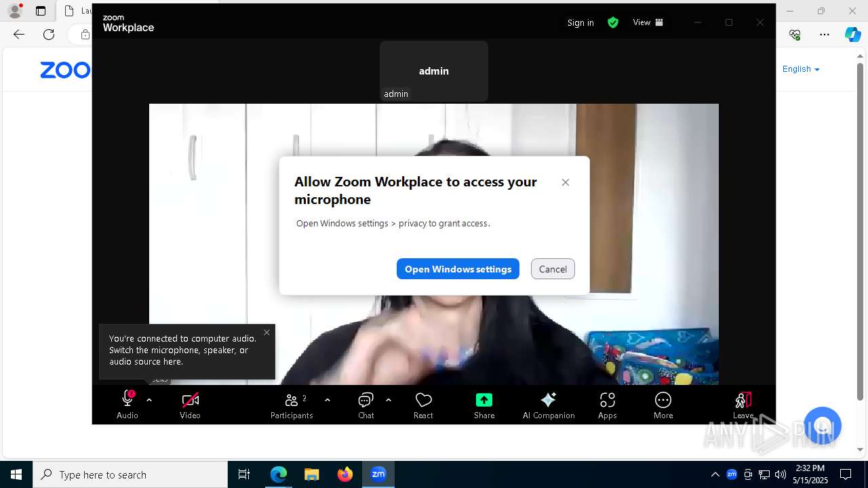Image resolution: width=868 pixels, height=488 pixels.
Task: Dismiss the computer audio tooltip
Action: (267, 332)
